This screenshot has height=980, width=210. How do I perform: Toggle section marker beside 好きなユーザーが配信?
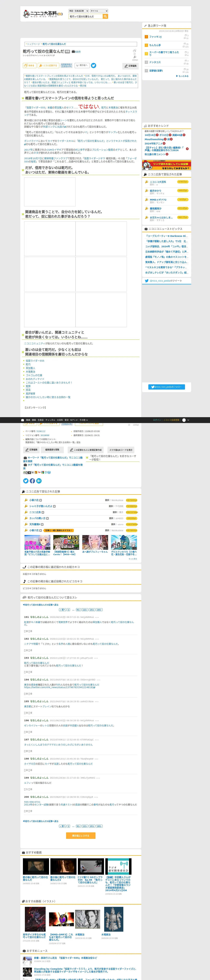pyautogui.click(x=87, y=458)
